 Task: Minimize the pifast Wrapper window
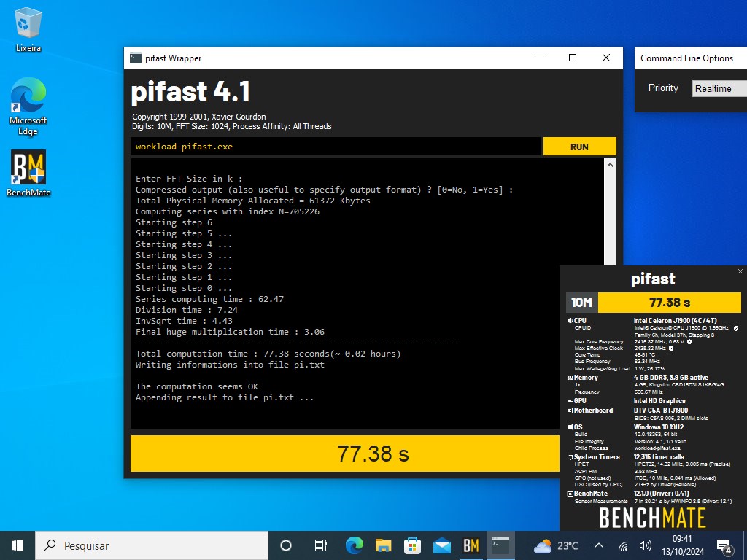click(x=540, y=58)
